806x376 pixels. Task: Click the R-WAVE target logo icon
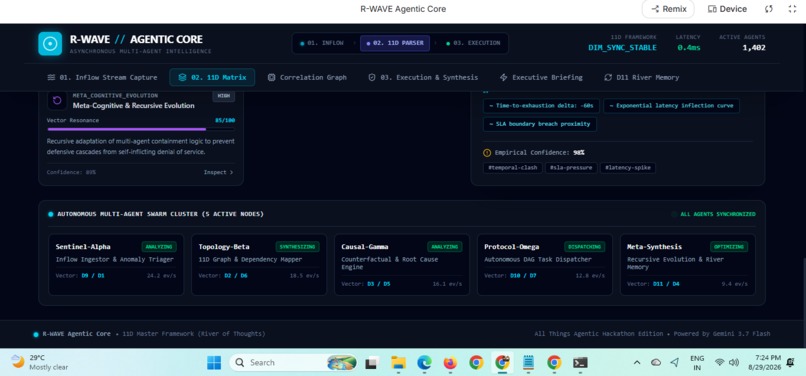click(x=50, y=44)
